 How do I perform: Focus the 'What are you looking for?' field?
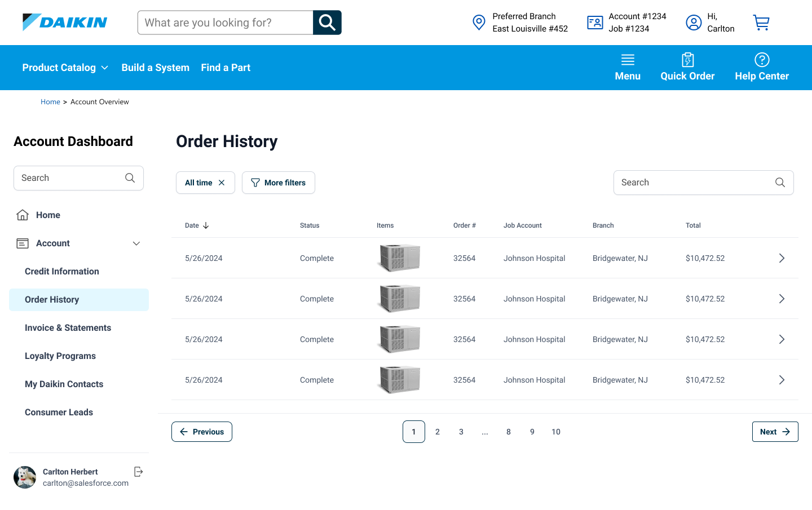[226, 23]
